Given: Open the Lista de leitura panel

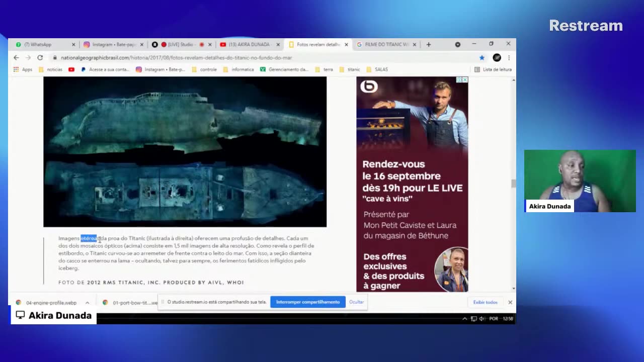Looking at the screenshot, I should [493, 69].
